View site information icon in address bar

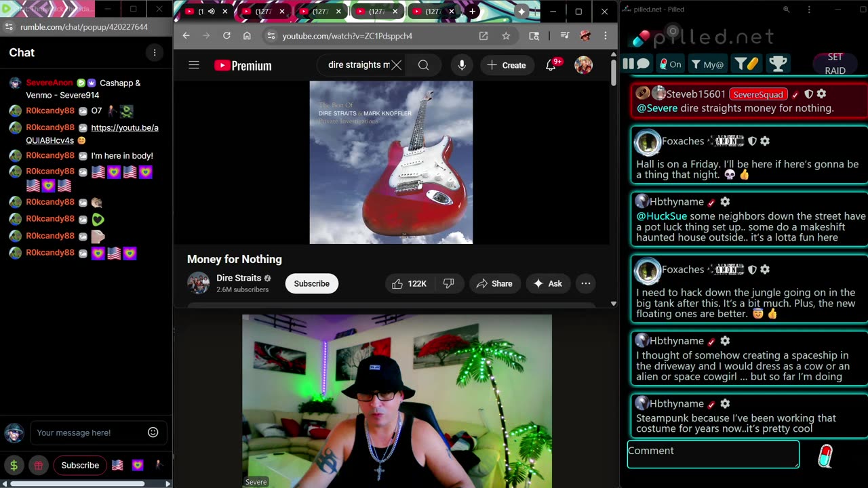pyautogui.click(x=271, y=36)
